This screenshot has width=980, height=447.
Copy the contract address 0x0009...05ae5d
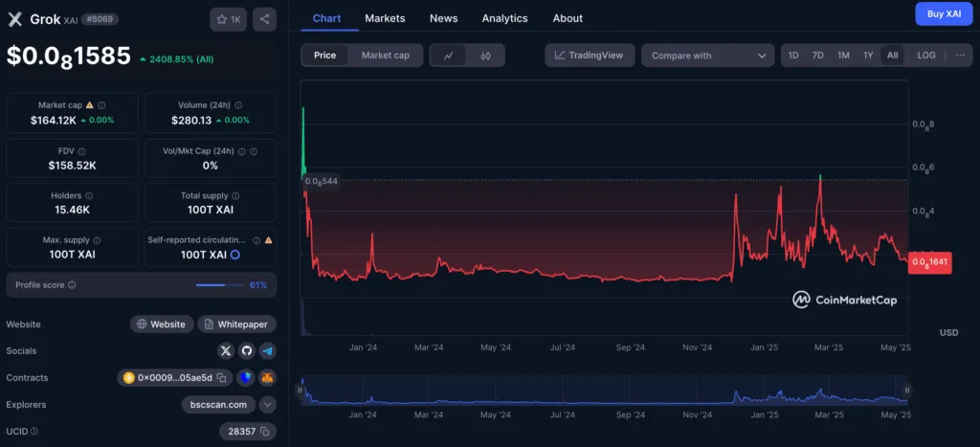[x=221, y=378]
